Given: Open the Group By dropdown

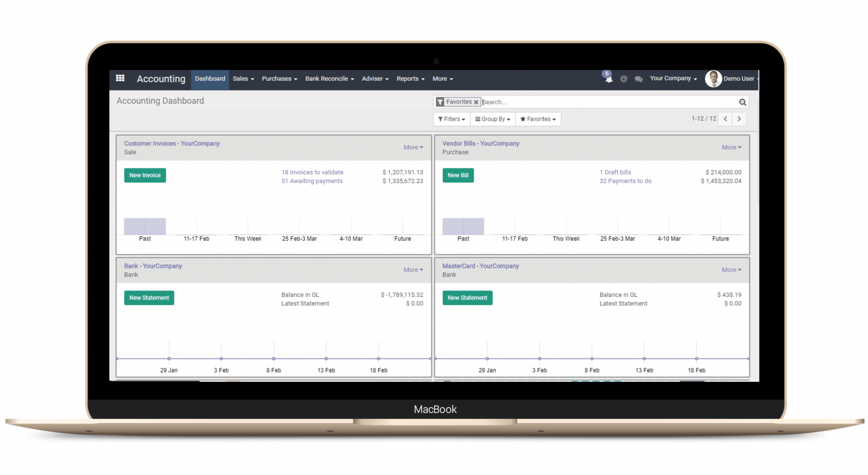Looking at the screenshot, I should point(493,119).
